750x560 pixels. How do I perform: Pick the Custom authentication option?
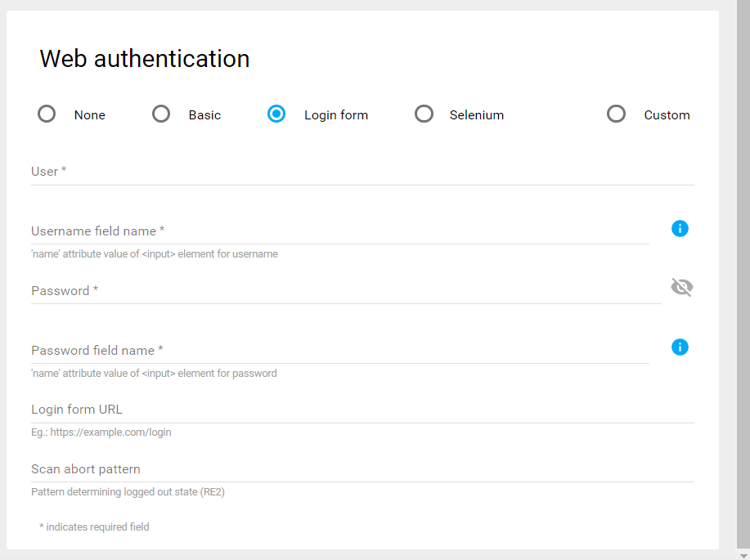coord(616,114)
